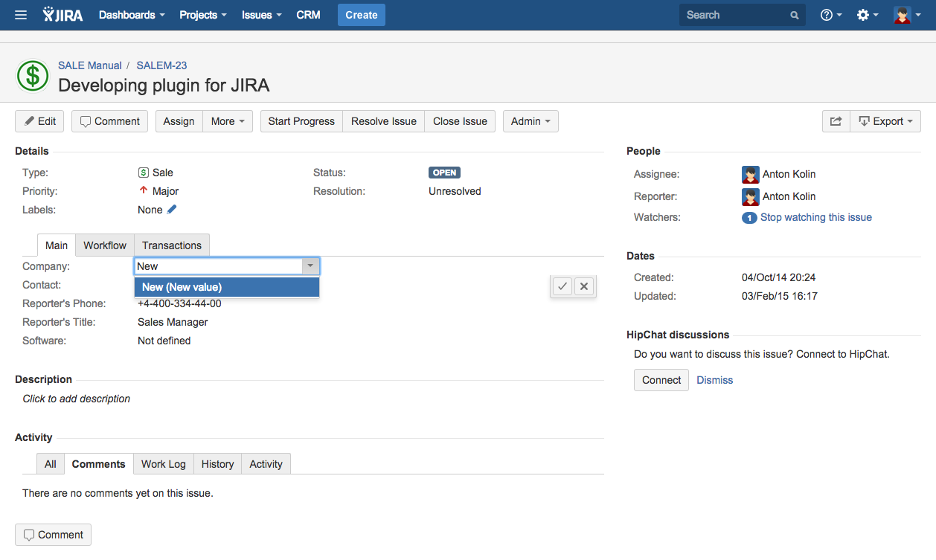Expand the Company combo box arrow
Screen dimensions: 936x560
tap(310, 266)
